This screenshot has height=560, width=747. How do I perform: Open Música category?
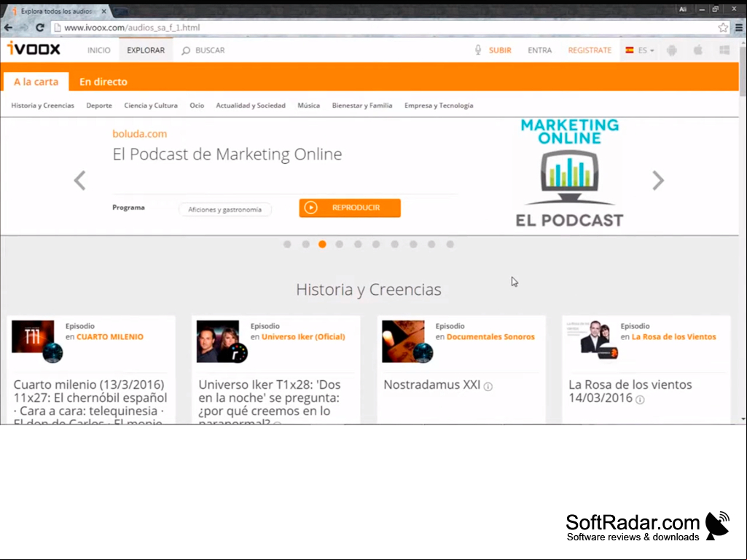click(309, 106)
